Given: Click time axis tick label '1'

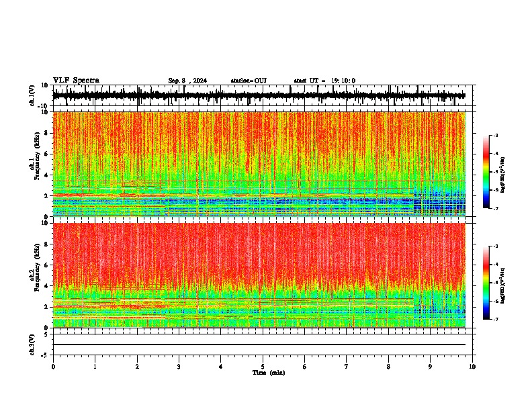Looking at the screenshot, I should pos(95,367).
